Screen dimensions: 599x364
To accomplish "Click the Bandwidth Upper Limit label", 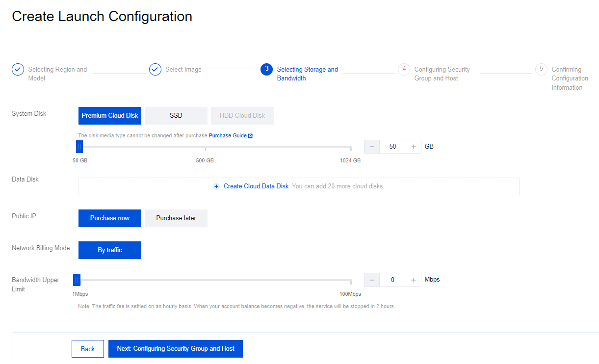I will [x=35, y=285].
